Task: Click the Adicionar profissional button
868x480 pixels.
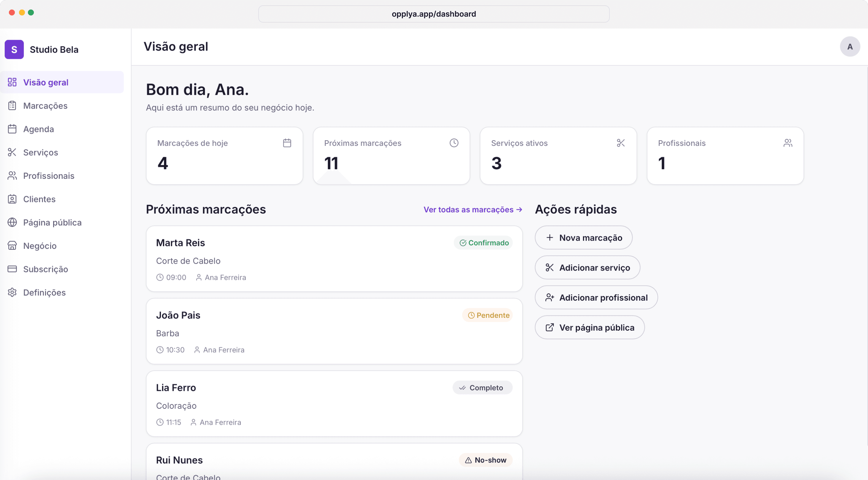Action: coord(596,297)
